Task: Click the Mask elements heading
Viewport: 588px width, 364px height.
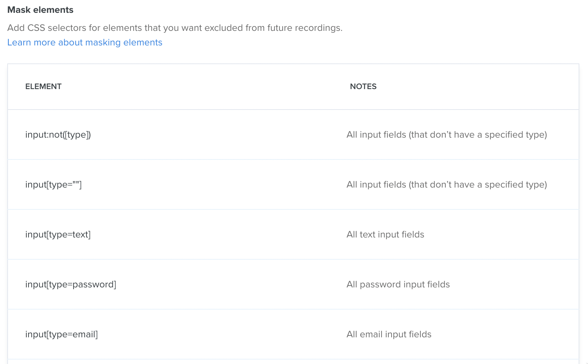Action: [40, 10]
